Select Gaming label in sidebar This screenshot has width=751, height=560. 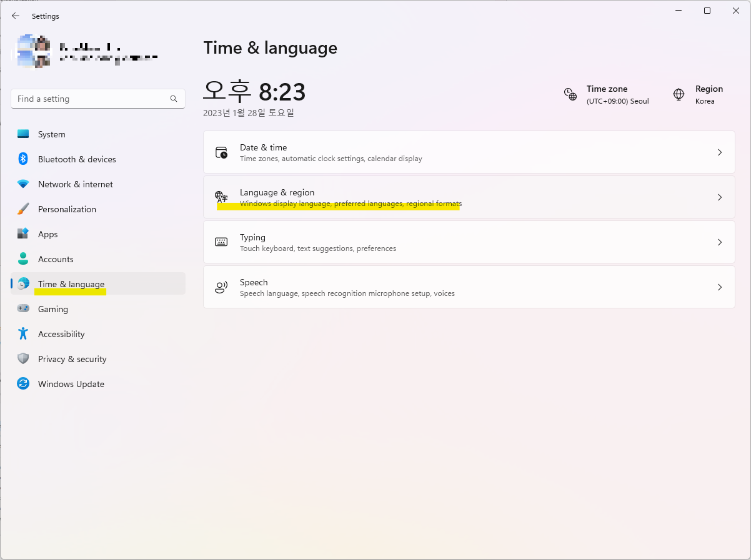pos(53,309)
